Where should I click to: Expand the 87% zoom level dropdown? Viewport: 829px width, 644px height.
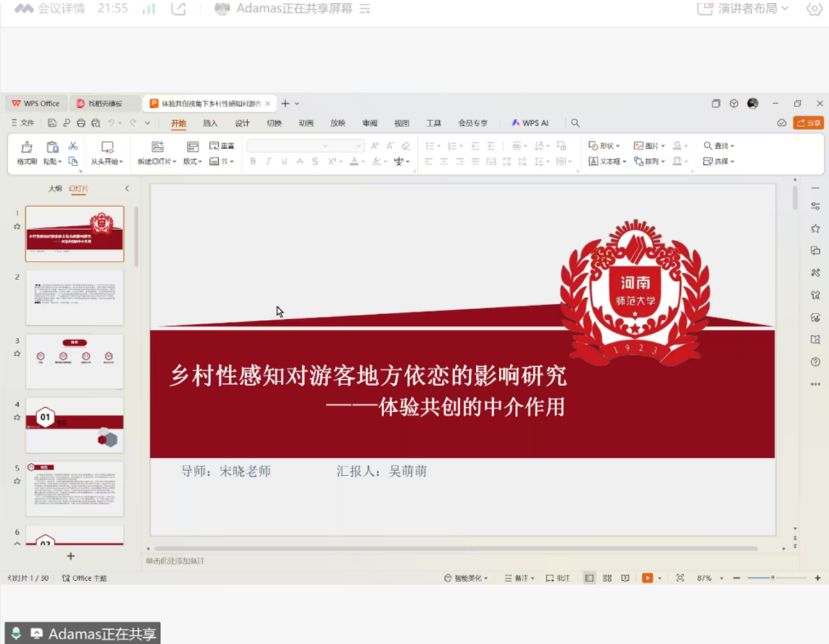point(721,578)
